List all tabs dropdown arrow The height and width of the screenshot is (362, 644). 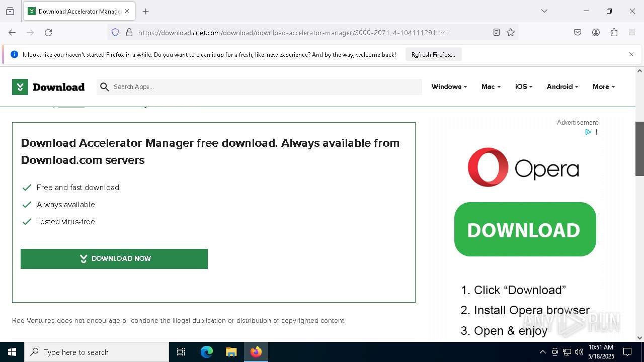point(544,11)
